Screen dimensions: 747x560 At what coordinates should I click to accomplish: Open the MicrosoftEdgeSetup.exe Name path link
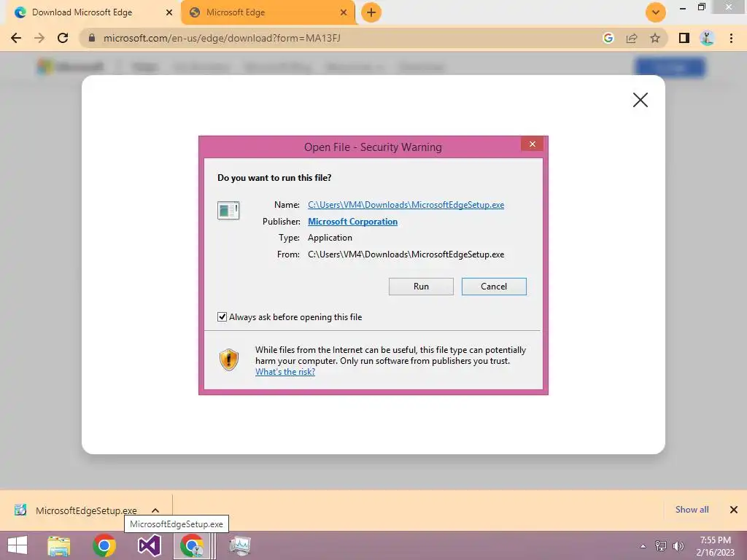click(406, 205)
